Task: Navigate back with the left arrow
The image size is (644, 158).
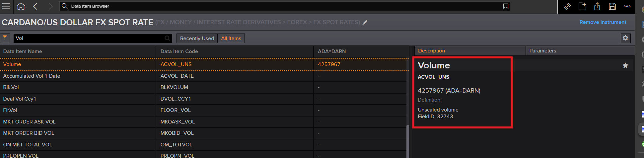Action: coord(36,6)
